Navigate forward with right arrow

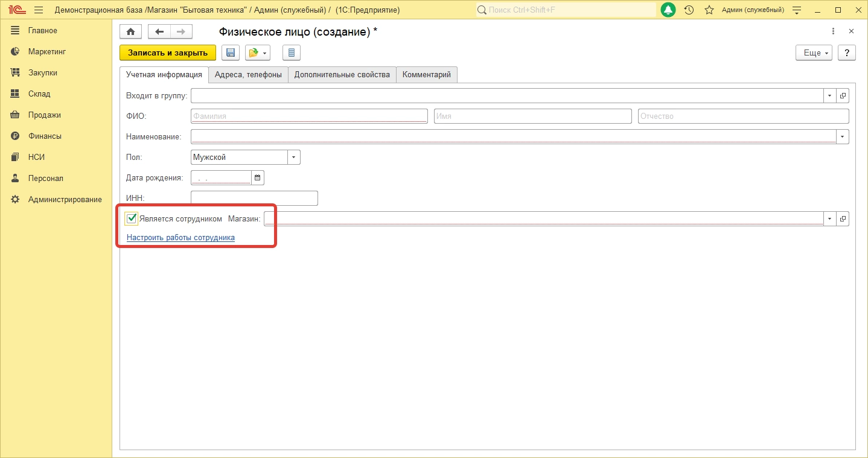coord(181,32)
